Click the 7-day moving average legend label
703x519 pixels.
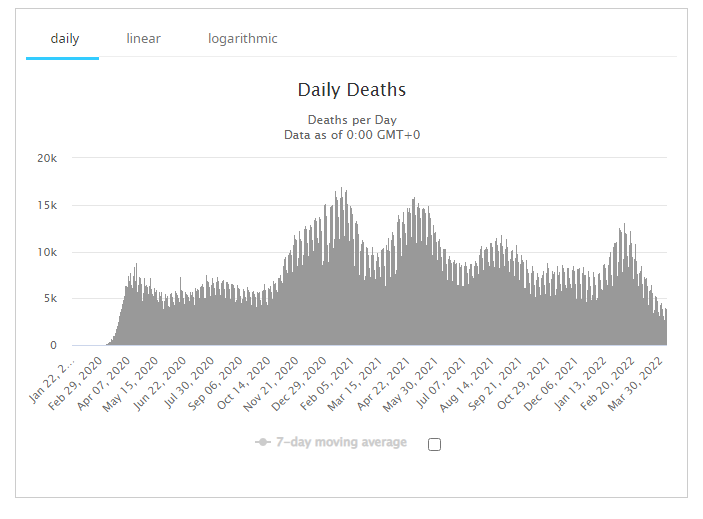(x=340, y=443)
